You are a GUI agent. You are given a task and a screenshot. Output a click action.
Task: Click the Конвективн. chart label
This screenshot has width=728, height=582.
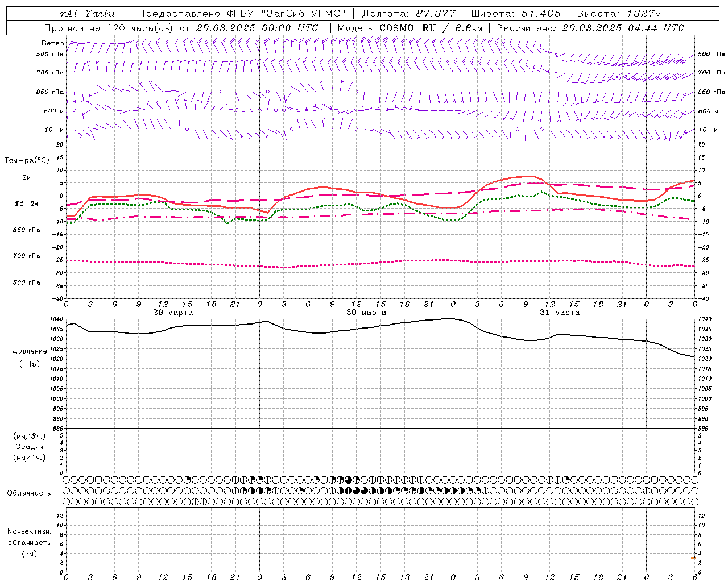tap(30, 531)
